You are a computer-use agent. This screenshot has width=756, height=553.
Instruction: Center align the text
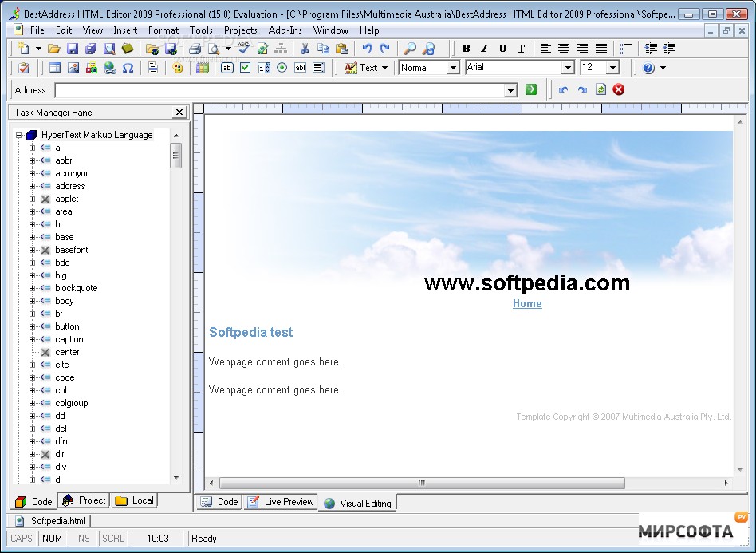tap(564, 49)
